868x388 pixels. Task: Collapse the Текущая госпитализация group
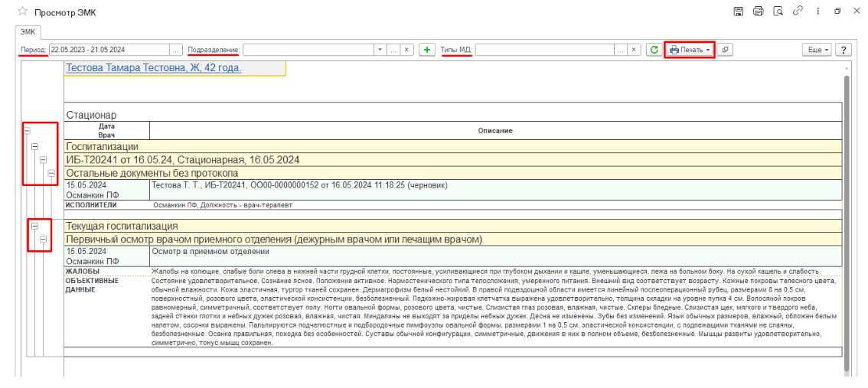pos(34,227)
